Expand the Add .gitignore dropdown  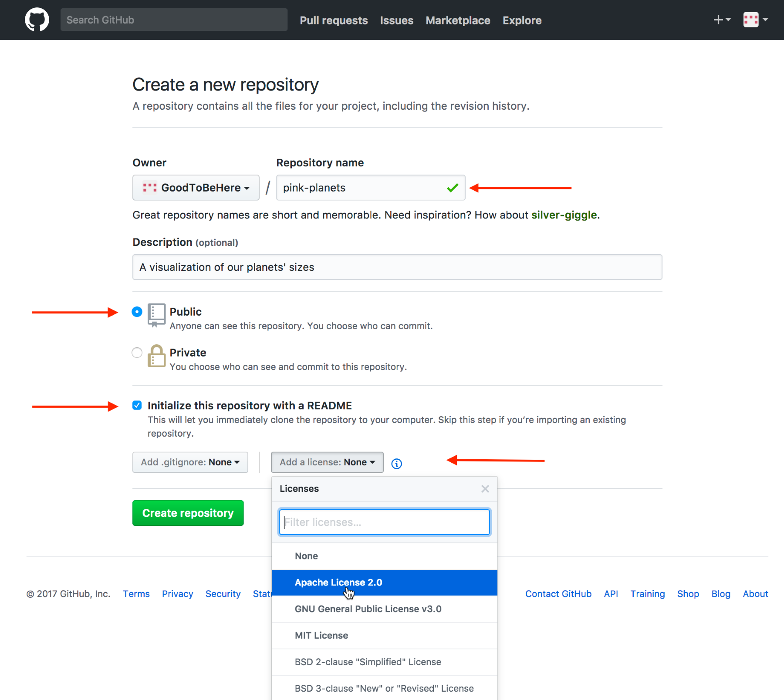tap(190, 462)
